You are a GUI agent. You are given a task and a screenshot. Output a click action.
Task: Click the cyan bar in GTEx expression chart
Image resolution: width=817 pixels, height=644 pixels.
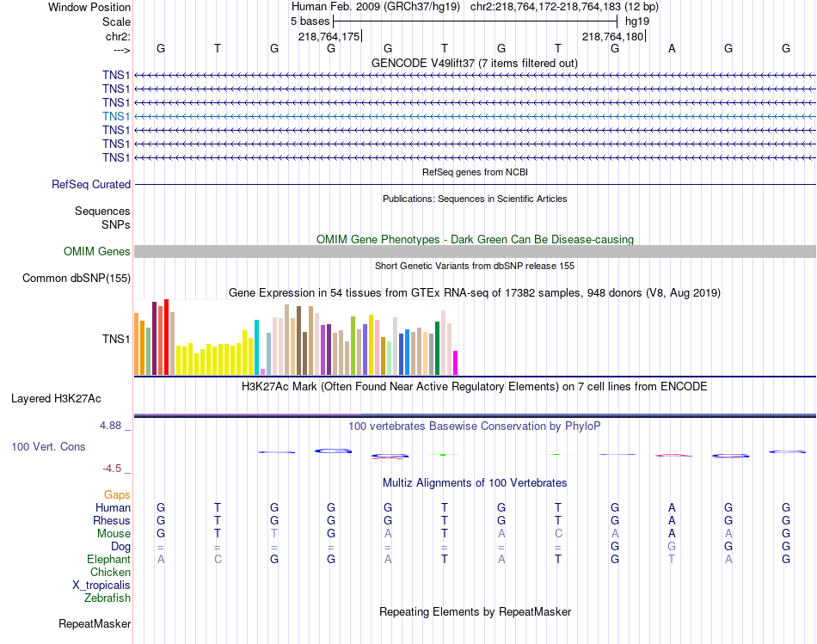[x=256, y=347]
